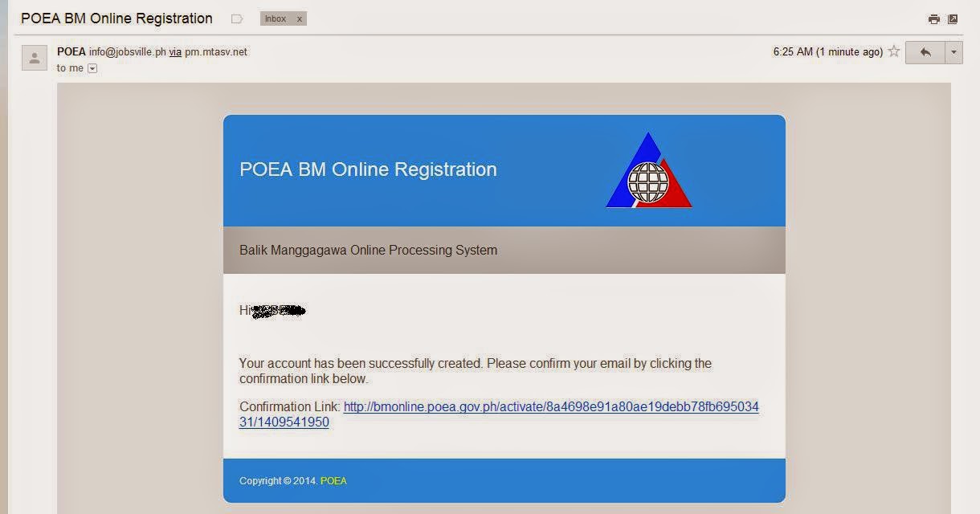The image size is (980, 514).
Task: Click the info@jobsville.ph sender address
Action: pyautogui.click(x=128, y=51)
